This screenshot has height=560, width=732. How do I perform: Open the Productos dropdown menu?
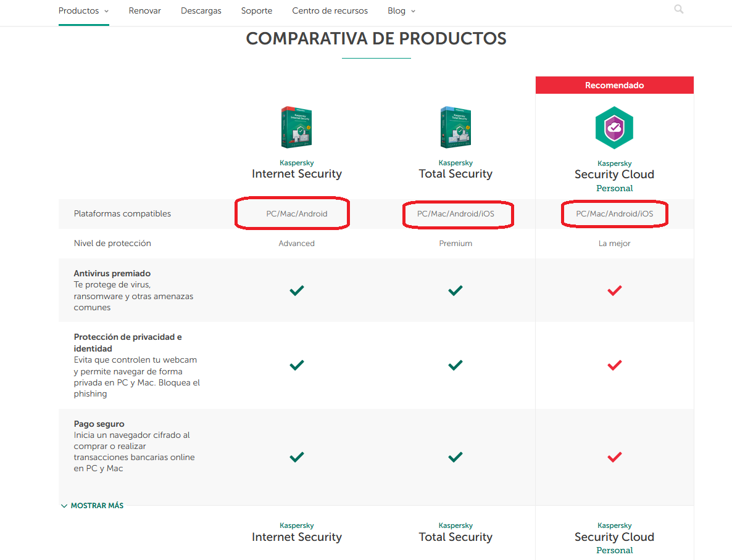pyautogui.click(x=83, y=10)
